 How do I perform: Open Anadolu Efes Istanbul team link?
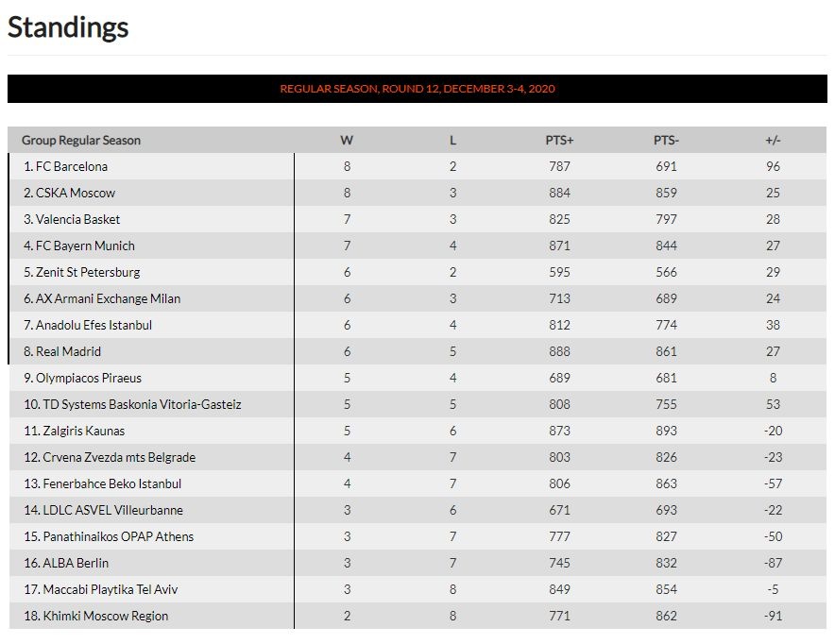click(94, 325)
